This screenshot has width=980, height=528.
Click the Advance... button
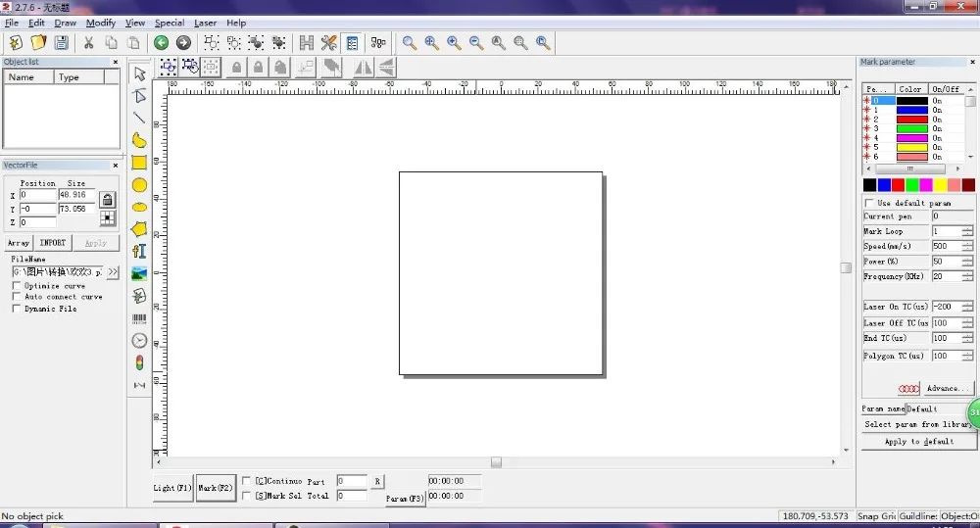(948, 388)
